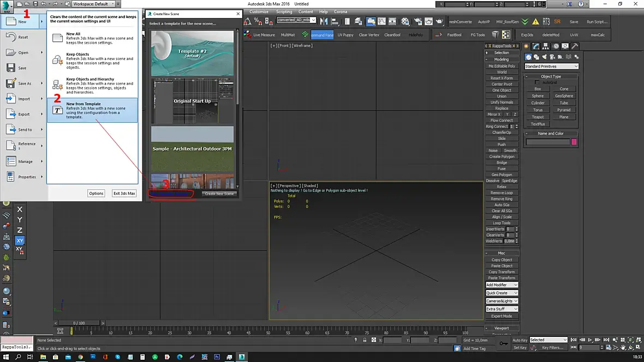Open the Hierarchy panel tab icon
644x362 pixels.
(544, 46)
